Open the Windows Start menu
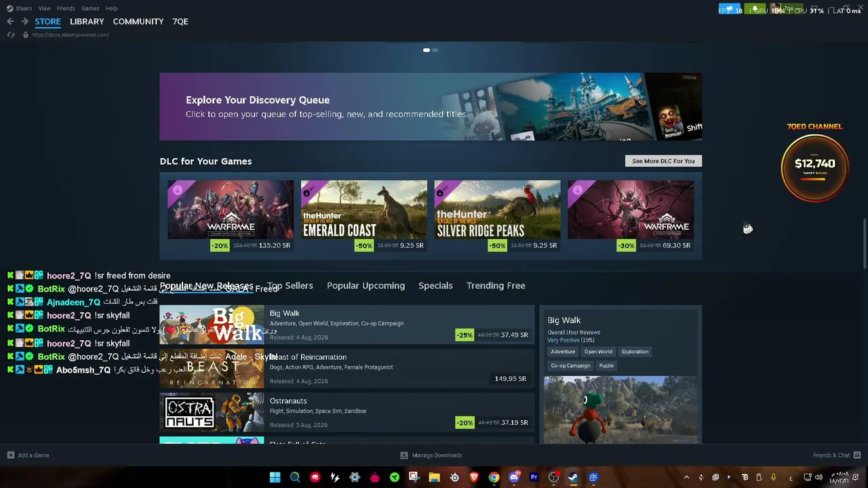Screen dimensions: 868x488 tap(275, 477)
